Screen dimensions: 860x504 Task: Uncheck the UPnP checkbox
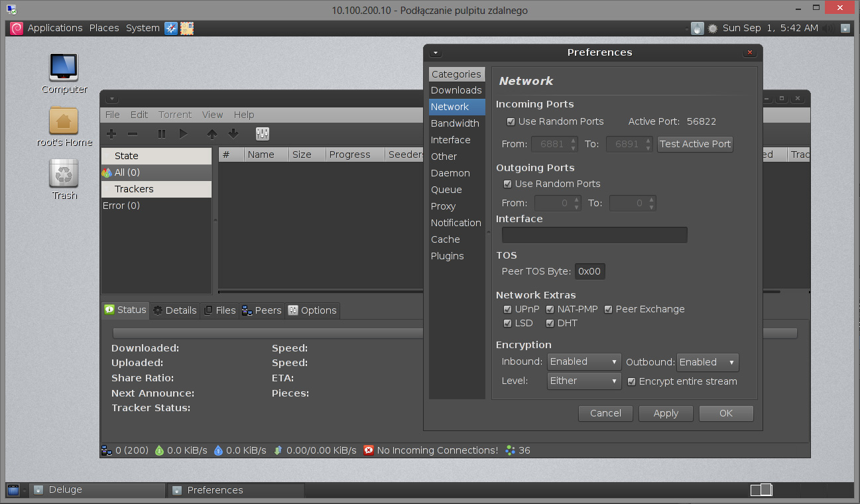pyautogui.click(x=508, y=310)
